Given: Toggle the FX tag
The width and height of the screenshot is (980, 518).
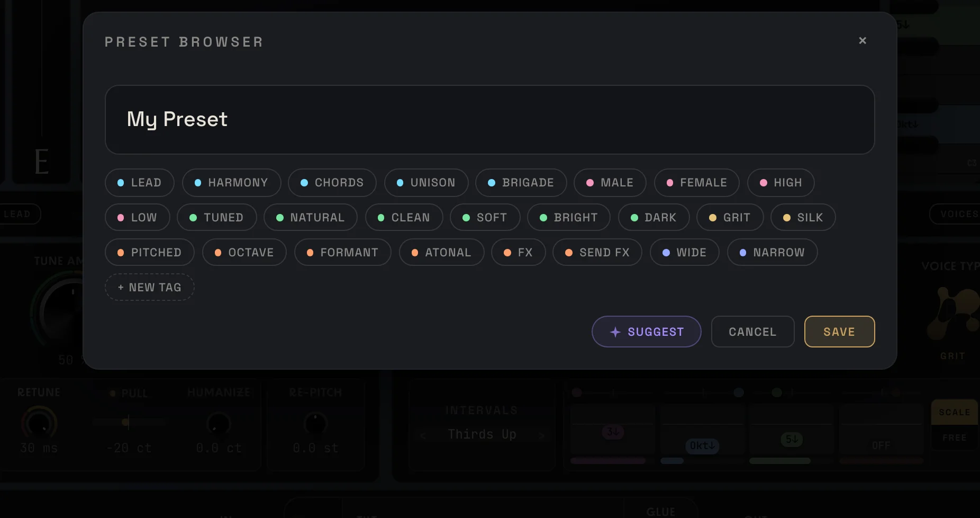Looking at the screenshot, I should (519, 253).
